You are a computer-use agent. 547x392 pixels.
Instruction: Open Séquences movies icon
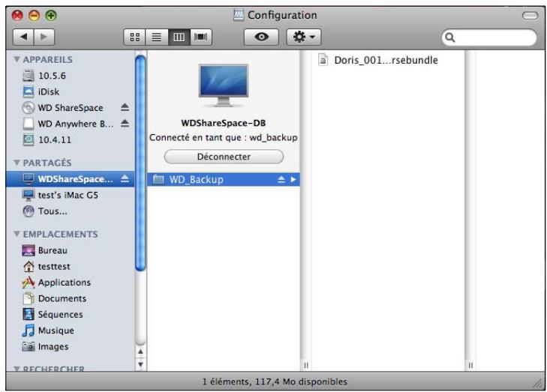tap(29, 314)
